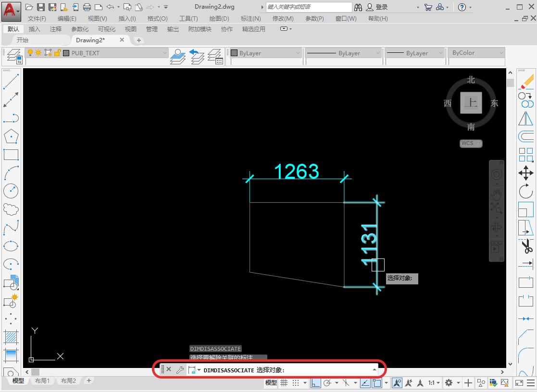Choose the Revision Cloud tool
Screen dimensions: 537x392
click(11, 209)
